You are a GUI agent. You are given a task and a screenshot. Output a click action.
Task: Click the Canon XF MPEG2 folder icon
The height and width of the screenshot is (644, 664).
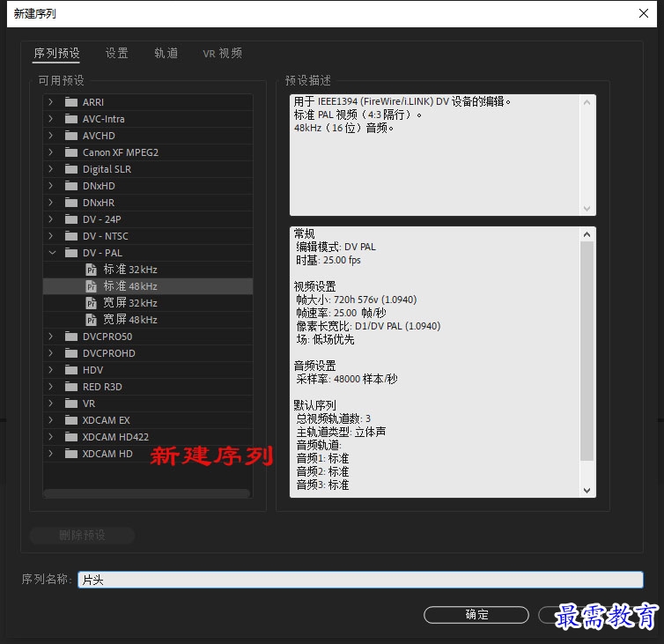click(x=71, y=152)
